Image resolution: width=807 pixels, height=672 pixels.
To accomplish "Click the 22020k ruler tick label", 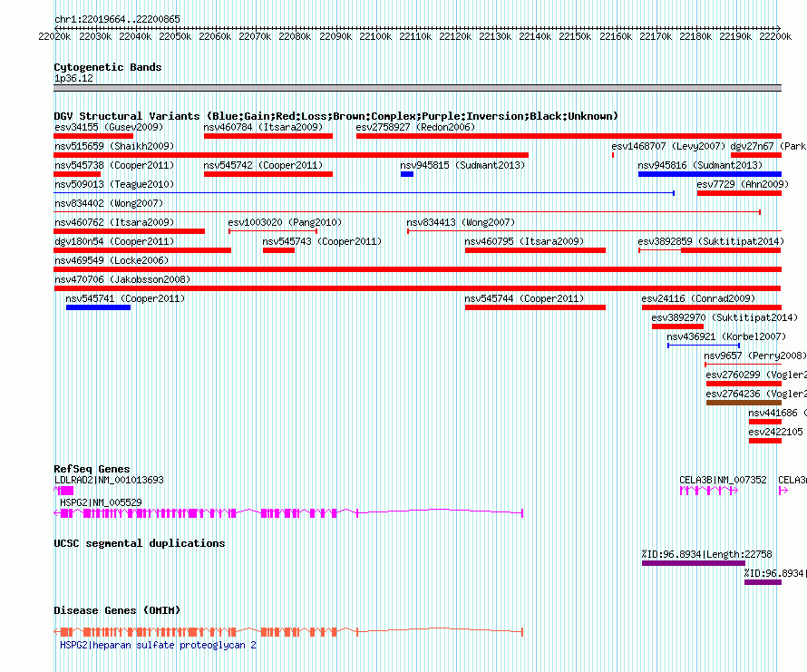I will [x=54, y=36].
